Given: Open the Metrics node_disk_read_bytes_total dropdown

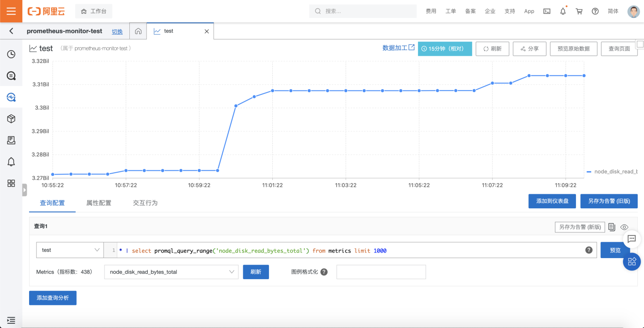Looking at the screenshot, I should coord(171,272).
